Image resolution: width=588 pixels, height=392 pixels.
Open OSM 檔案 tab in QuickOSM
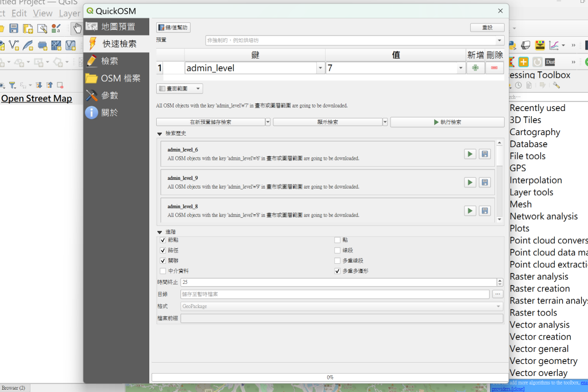(116, 78)
